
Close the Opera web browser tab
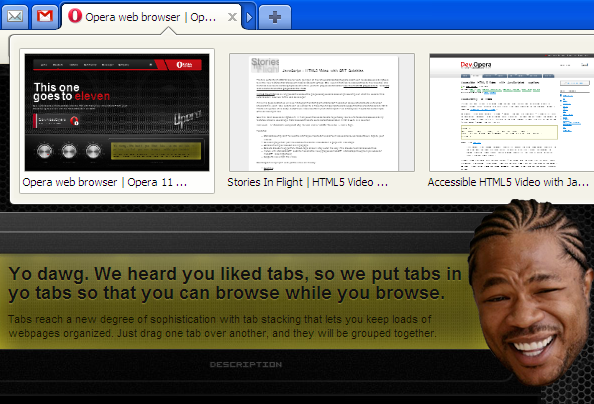(x=232, y=17)
